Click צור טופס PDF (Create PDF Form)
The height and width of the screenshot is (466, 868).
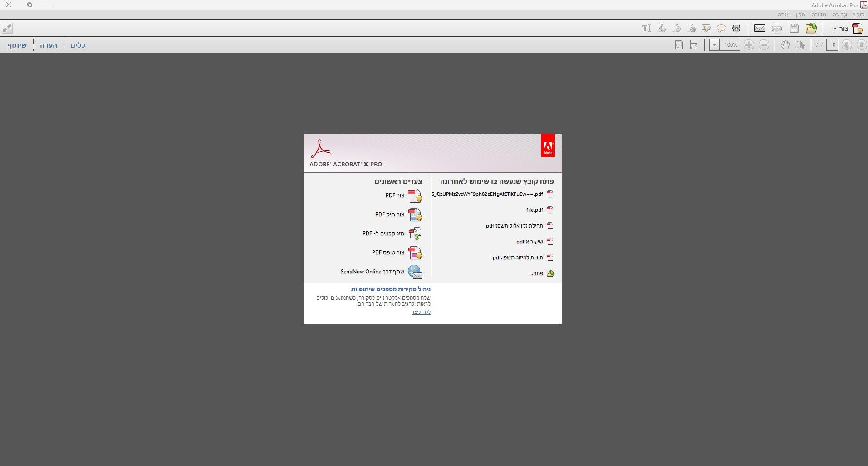click(x=397, y=252)
